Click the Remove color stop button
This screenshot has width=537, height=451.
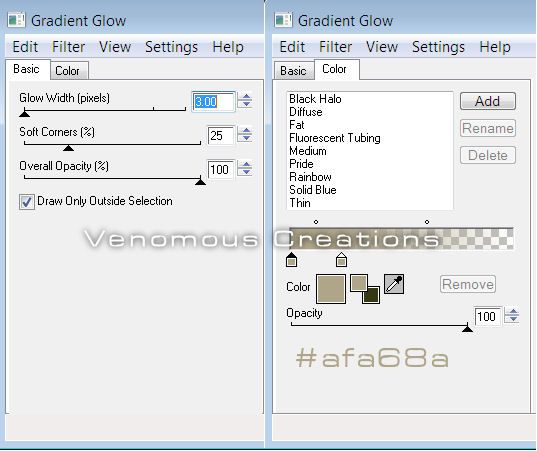[x=468, y=284]
